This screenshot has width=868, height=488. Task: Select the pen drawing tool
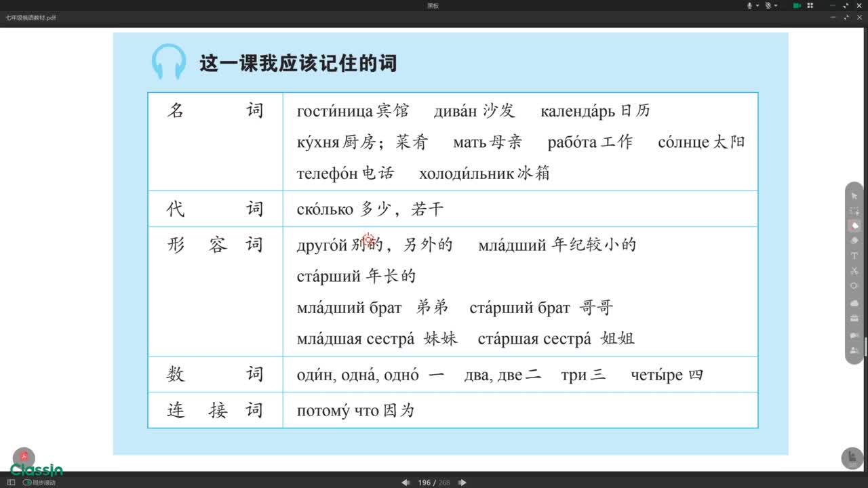(854, 226)
